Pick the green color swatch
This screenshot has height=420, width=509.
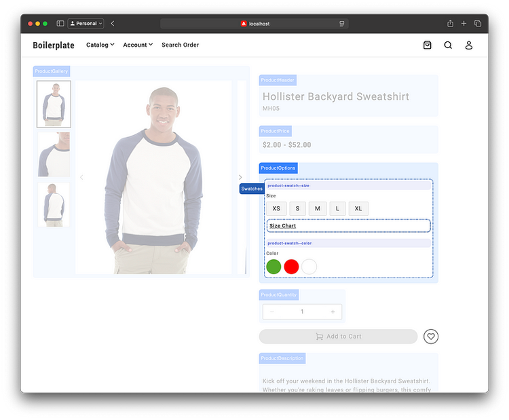(x=274, y=267)
